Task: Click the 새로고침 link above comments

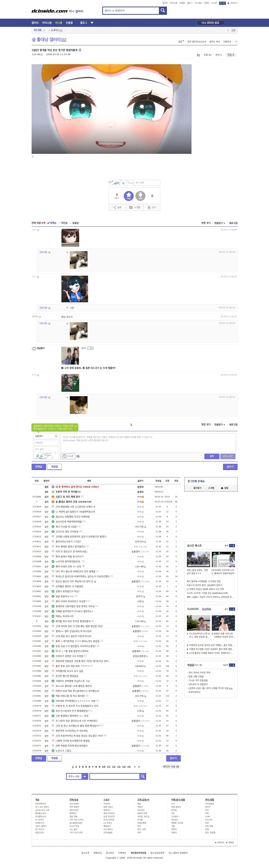Action: tap(233, 223)
